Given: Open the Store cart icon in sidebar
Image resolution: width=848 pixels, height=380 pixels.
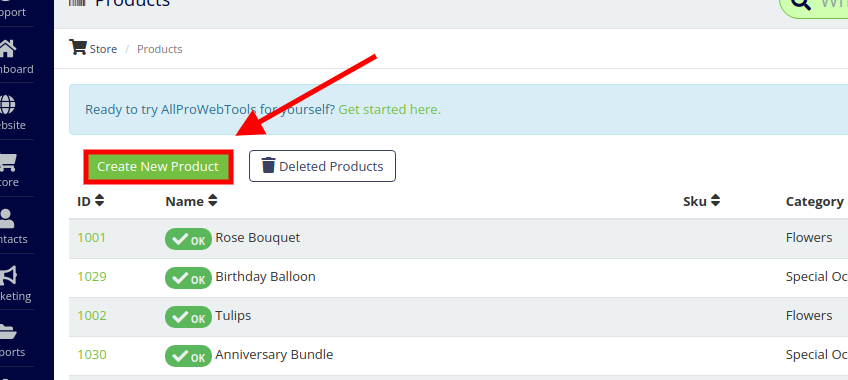Looking at the screenshot, I should [x=7, y=161].
